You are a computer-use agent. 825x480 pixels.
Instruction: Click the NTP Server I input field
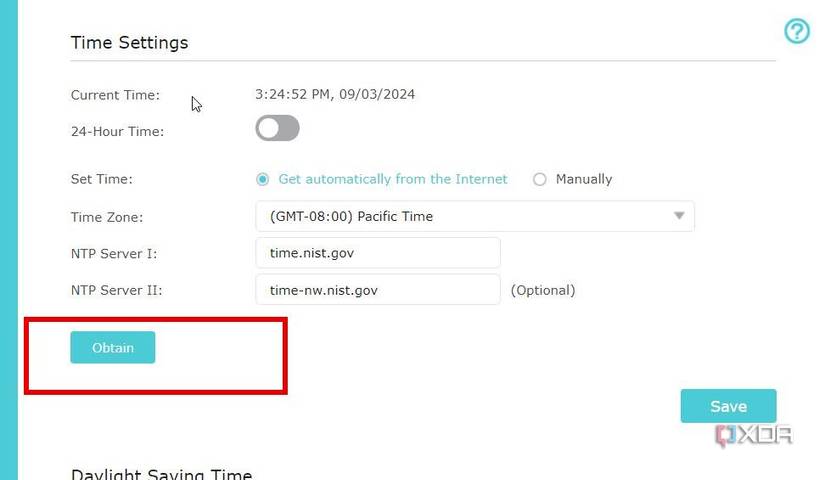pyautogui.click(x=378, y=253)
